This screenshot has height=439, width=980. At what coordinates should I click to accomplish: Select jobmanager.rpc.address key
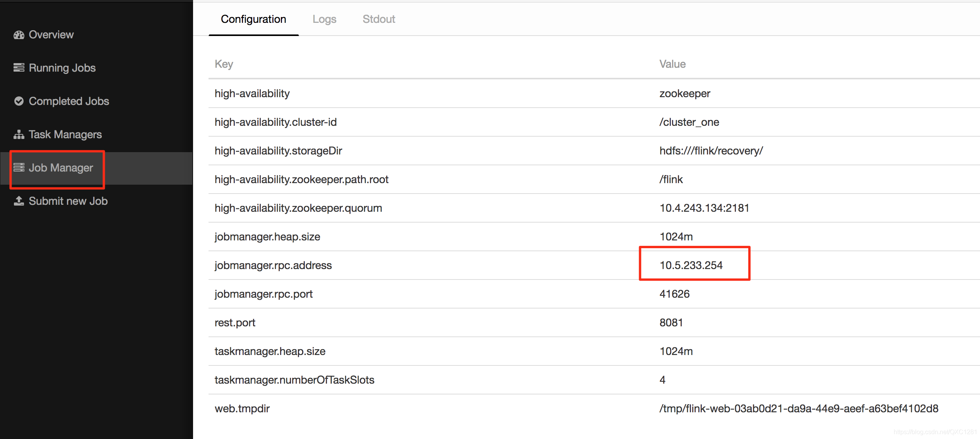coord(273,266)
